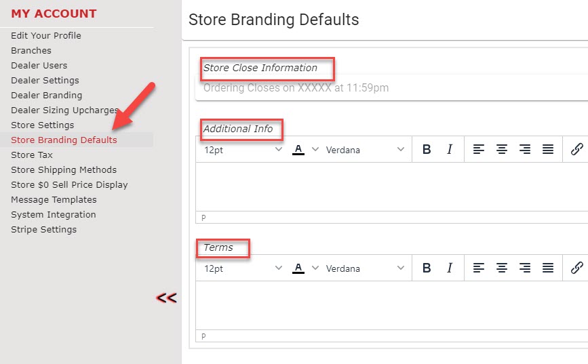This screenshot has width=588, height=364.
Task: Toggle italic in the Terms editor toolbar
Action: pos(449,268)
